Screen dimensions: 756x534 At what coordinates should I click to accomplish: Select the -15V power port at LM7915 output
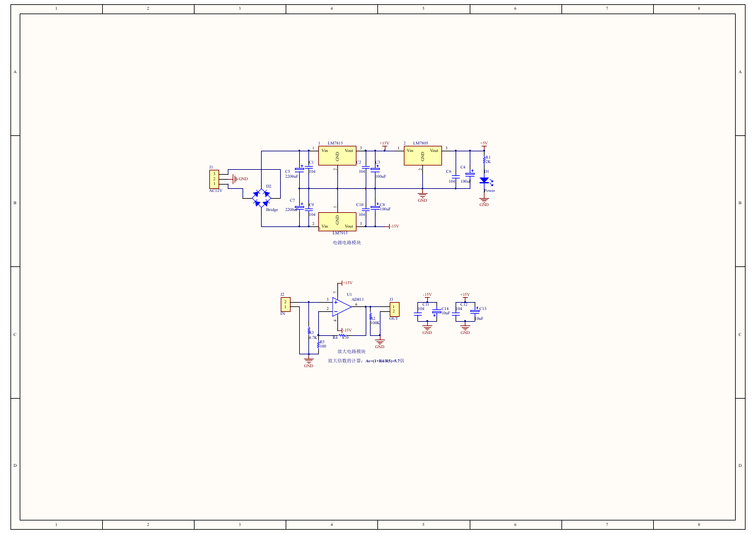tap(393, 226)
